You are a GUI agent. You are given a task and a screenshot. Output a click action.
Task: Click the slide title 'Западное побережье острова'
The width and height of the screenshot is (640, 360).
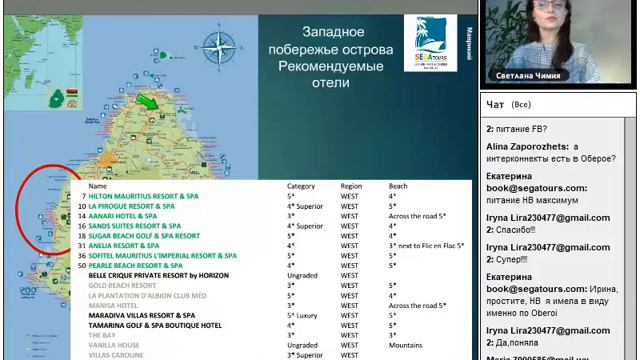(331, 41)
